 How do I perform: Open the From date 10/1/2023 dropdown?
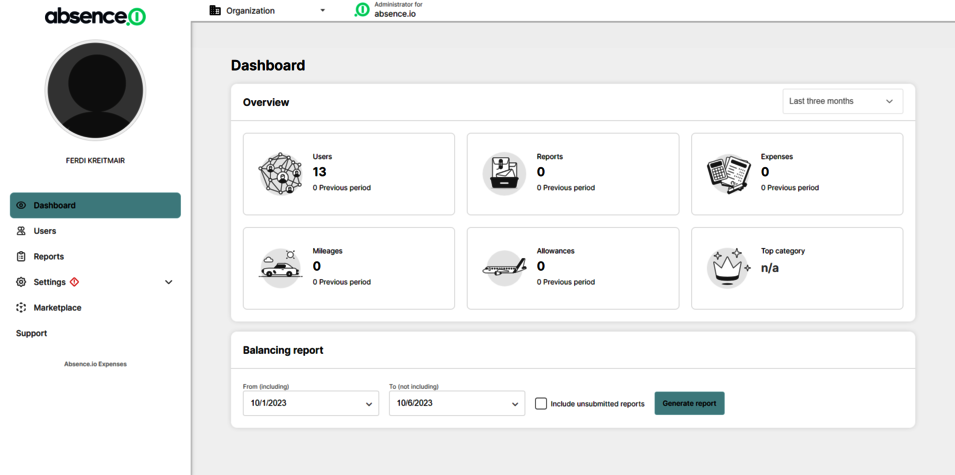311,403
